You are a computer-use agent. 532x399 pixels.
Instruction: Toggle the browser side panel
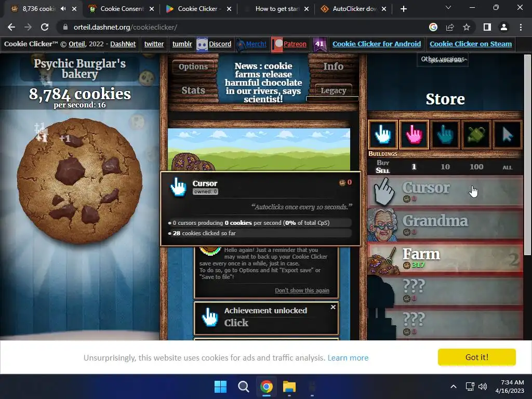[487, 27]
